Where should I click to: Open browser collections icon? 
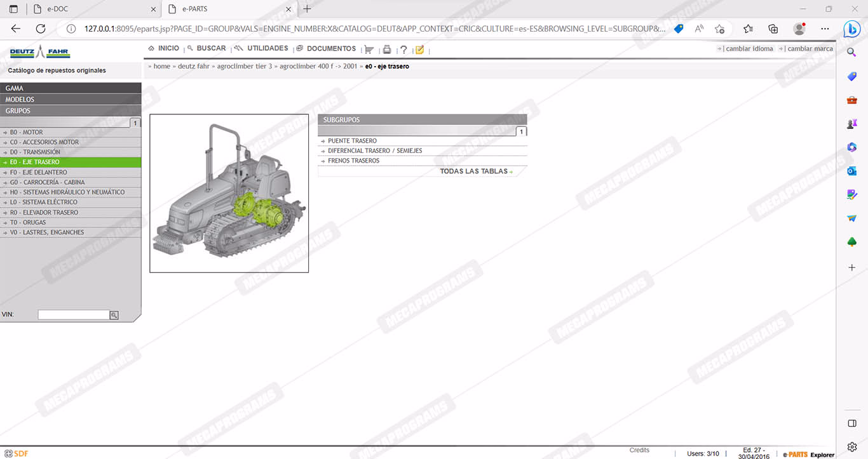[773, 29]
